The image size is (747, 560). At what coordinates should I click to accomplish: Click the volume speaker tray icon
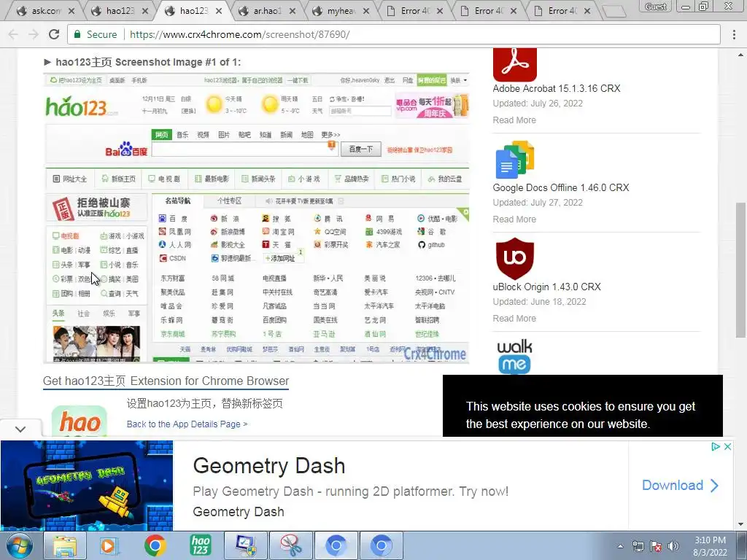(x=673, y=546)
